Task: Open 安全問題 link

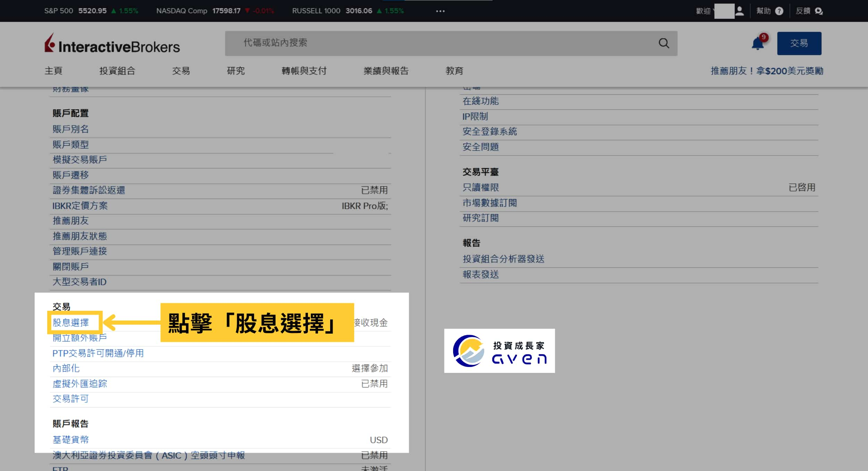Action: 481,147
